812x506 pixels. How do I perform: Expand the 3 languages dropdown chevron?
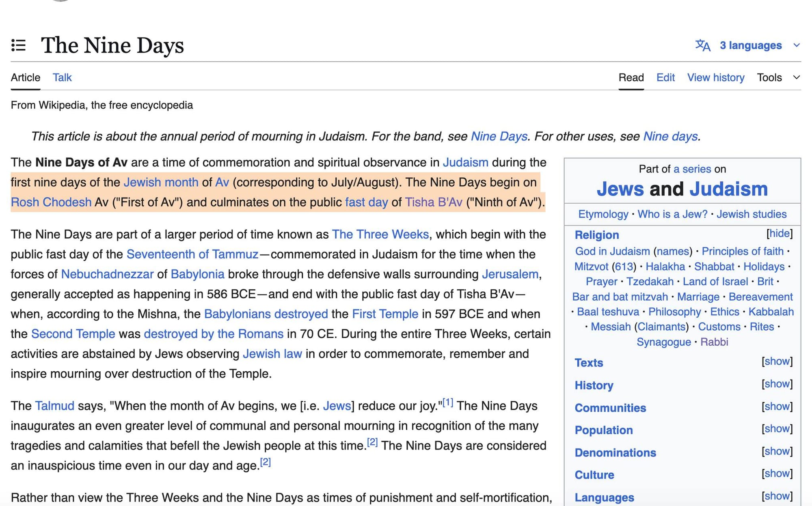[x=796, y=45]
